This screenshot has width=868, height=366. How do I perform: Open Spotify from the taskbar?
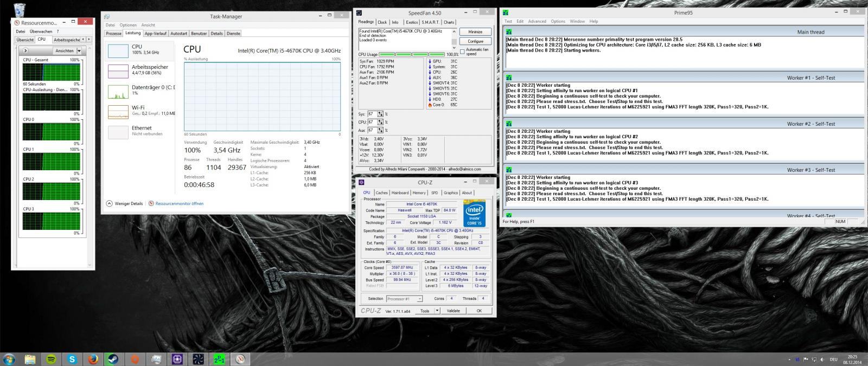(51, 359)
